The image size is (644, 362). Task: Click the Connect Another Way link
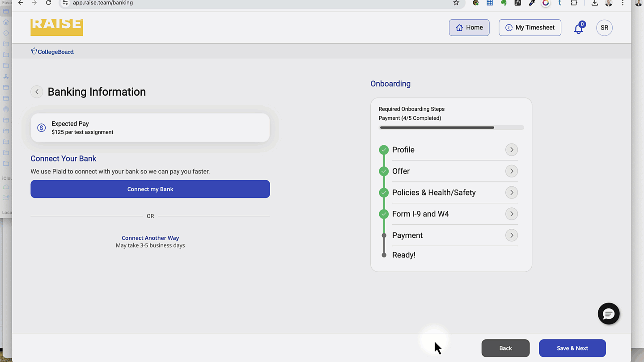point(150,238)
